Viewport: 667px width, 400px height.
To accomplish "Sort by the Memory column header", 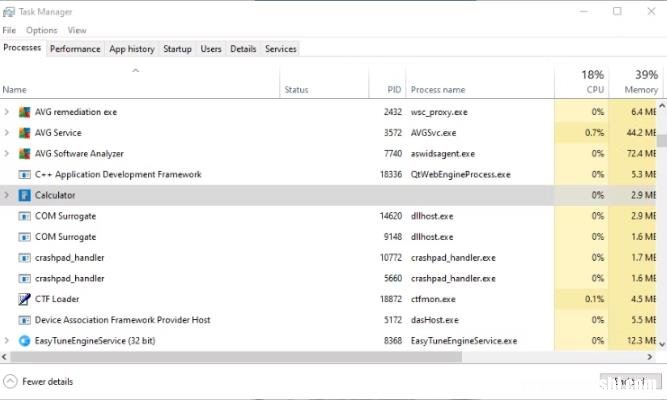I will pyautogui.click(x=636, y=82).
